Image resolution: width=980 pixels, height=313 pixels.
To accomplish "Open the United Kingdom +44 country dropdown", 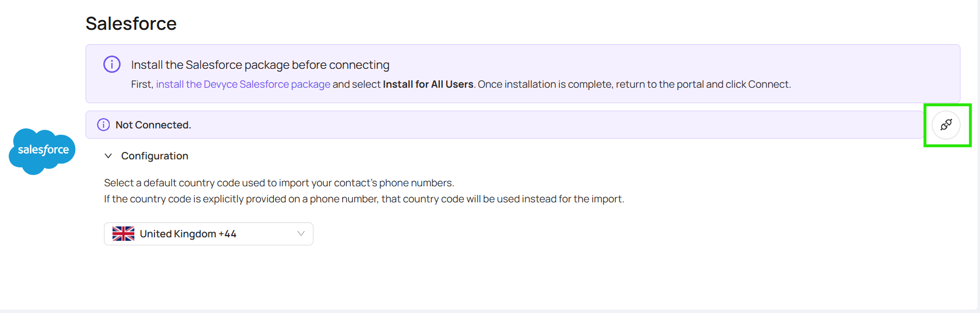I will [x=208, y=234].
